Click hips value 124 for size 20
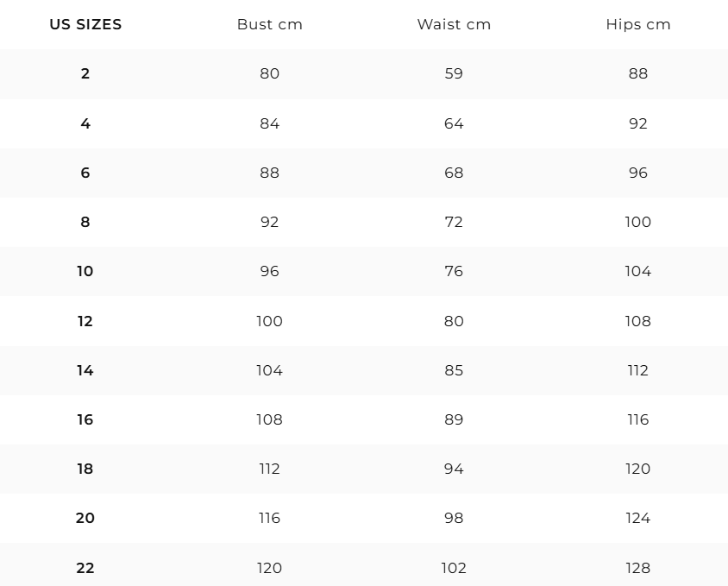728x586 pixels. (x=638, y=518)
